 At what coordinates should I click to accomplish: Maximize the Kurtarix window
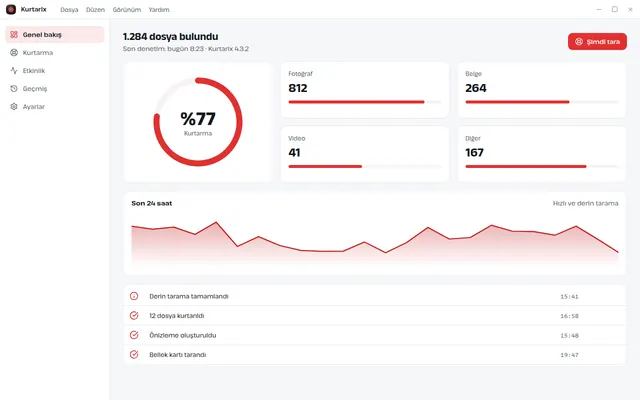point(615,9)
